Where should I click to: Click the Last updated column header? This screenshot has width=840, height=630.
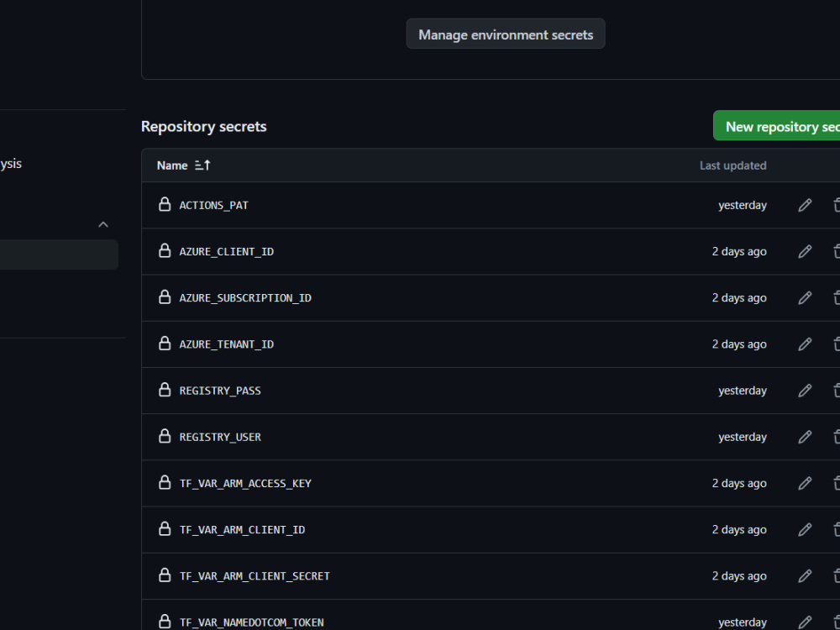(732, 165)
